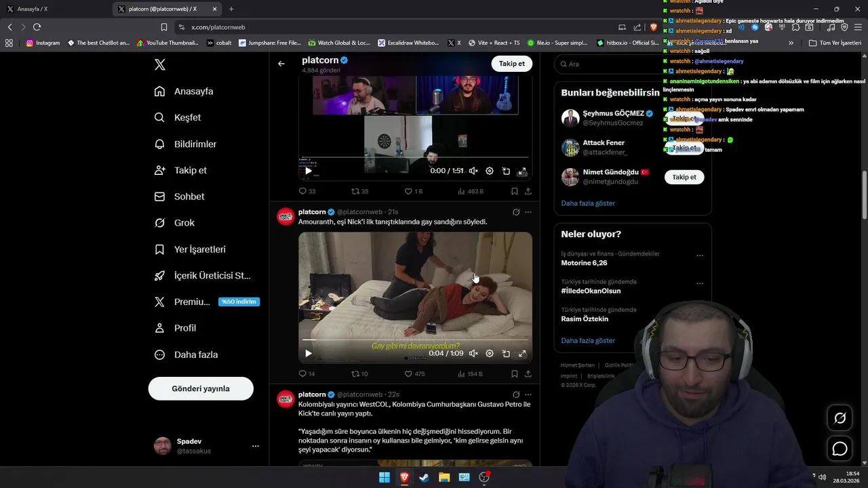Open the Rasim Öztekin trend

click(585, 319)
